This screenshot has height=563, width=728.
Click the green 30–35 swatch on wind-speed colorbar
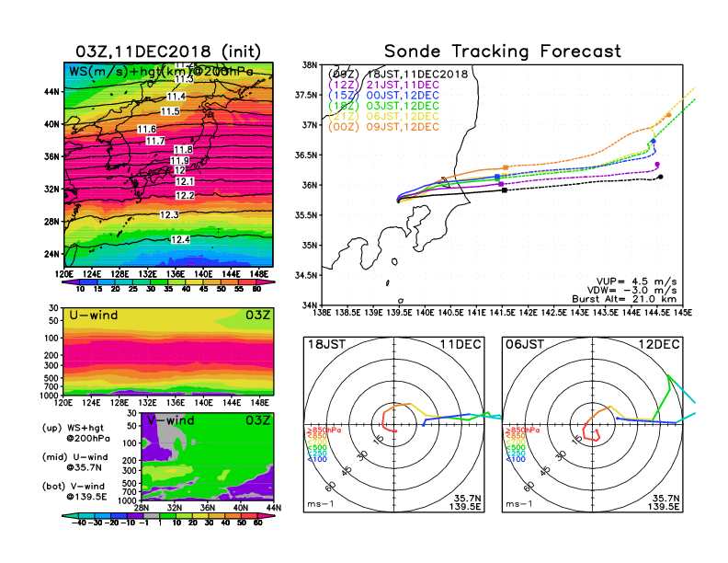click(x=159, y=281)
